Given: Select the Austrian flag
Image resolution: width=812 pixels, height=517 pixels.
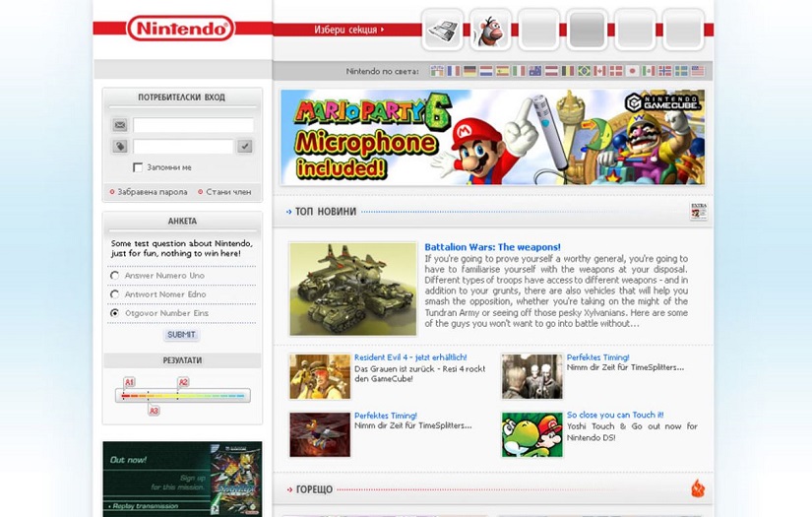Looking at the screenshot, I should tap(551, 71).
